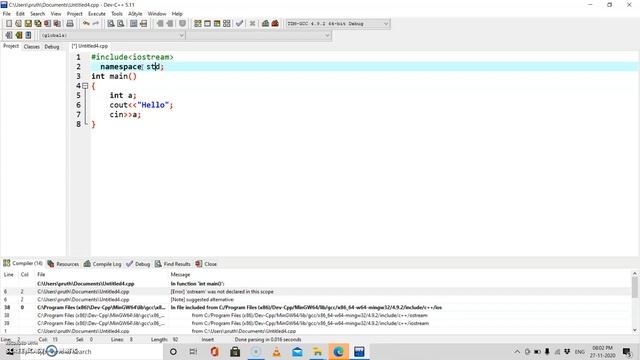Click the Insert icon on second toolbar row
The height and width of the screenshot is (360, 640).
point(9,36)
